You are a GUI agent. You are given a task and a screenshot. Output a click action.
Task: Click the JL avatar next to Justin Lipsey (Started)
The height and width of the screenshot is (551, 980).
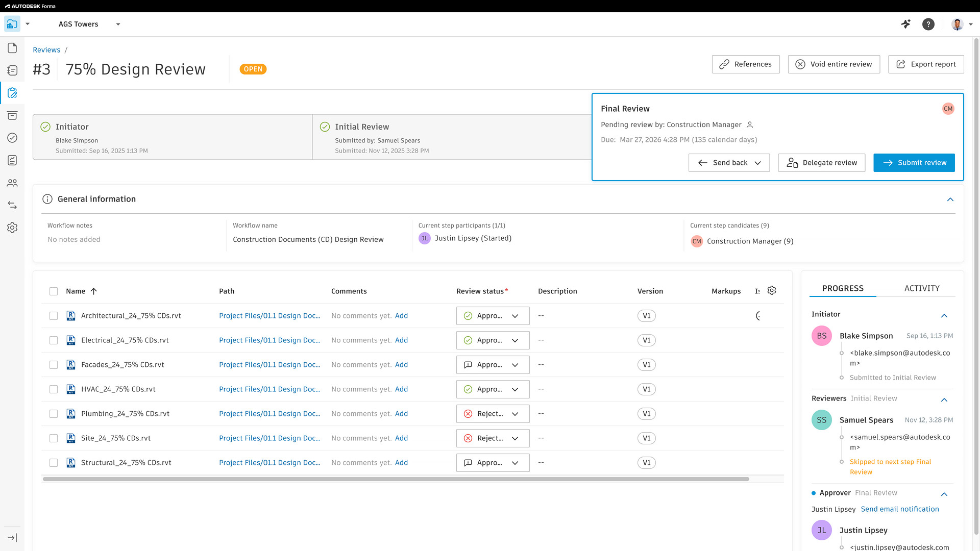pyautogui.click(x=425, y=238)
